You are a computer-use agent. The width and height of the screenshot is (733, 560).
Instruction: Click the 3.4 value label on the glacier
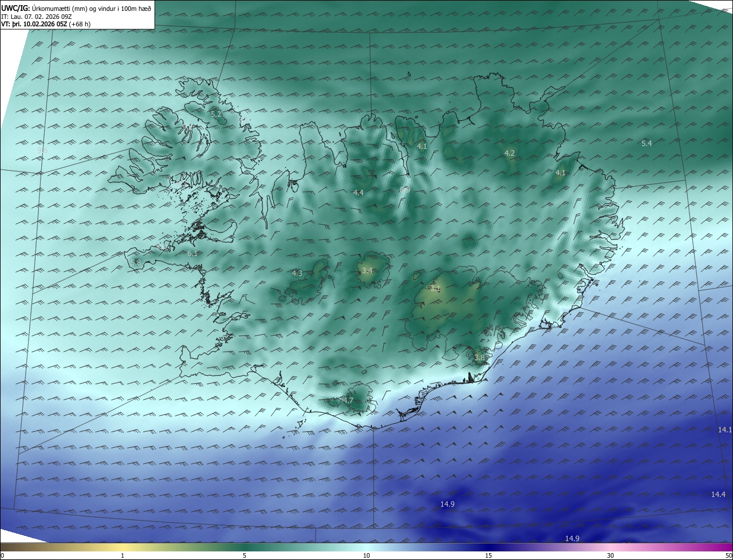coord(367,270)
